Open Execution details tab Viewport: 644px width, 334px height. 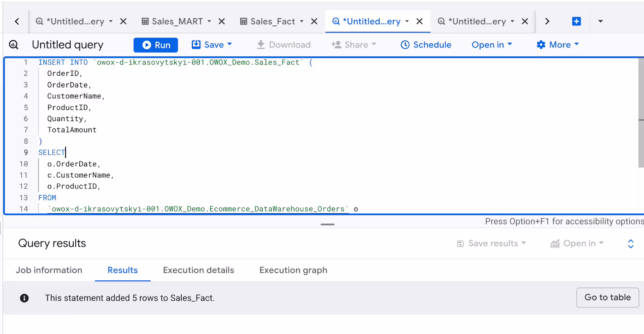pyautogui.click(x=198, y=270)
